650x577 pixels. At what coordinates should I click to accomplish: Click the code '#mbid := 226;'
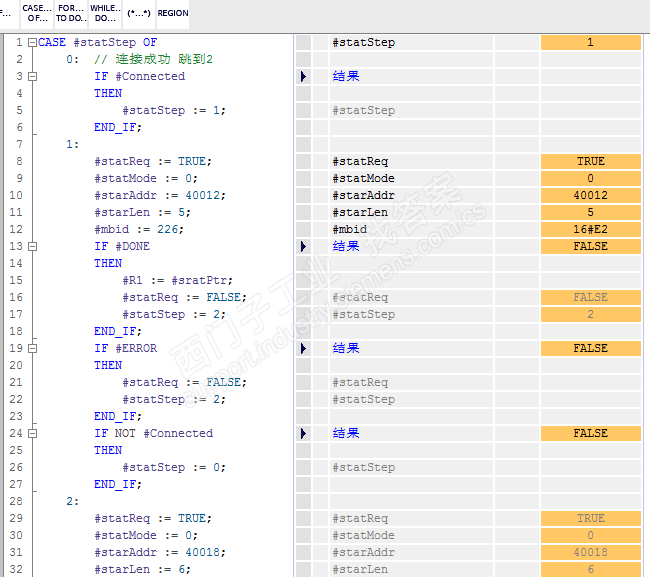click(x=139, y=230)
